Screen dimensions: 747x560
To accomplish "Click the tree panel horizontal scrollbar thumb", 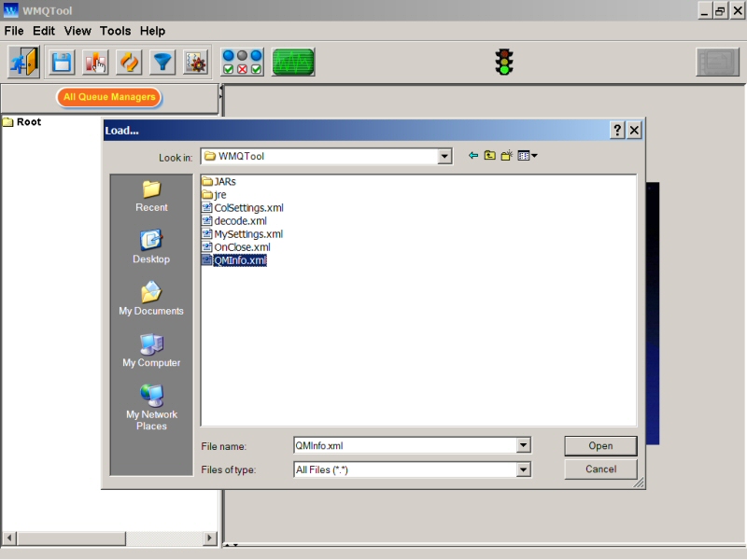I will (71, 539).
